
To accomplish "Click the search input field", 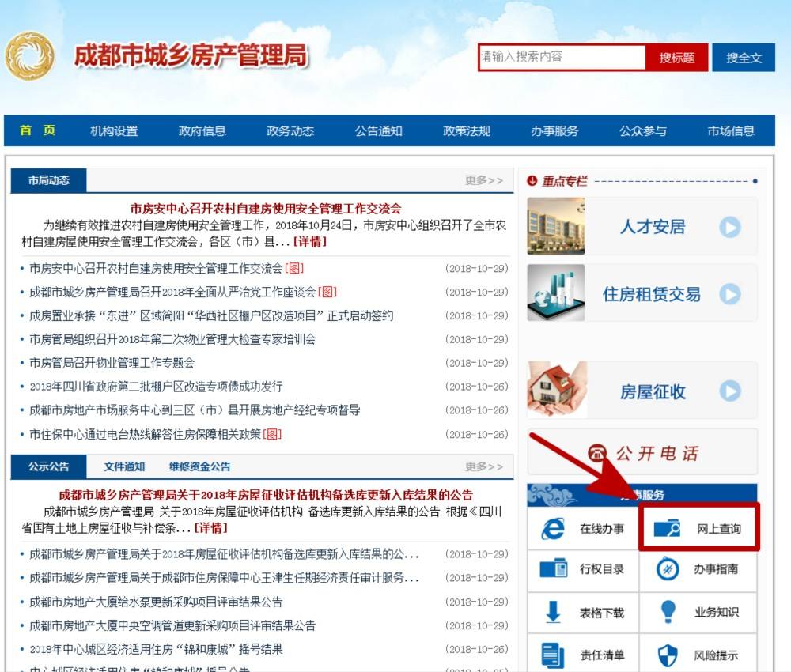I will click(562, 57).
